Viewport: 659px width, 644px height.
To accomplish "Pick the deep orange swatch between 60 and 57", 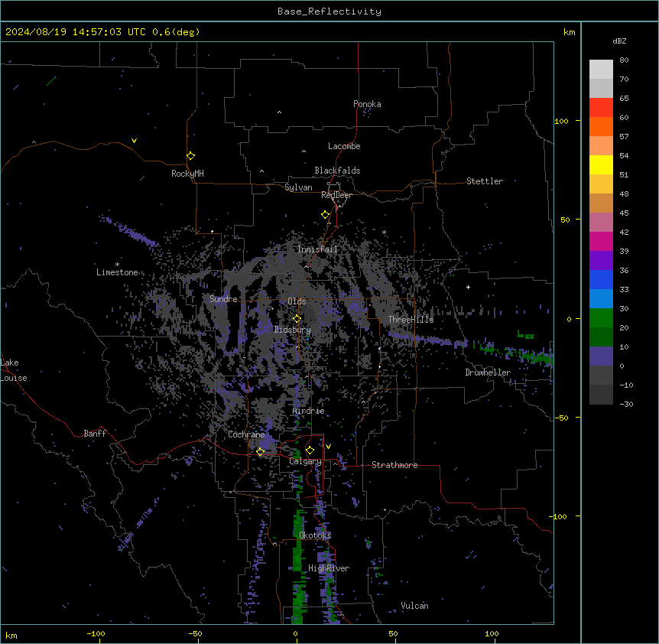I will [601, 126].
